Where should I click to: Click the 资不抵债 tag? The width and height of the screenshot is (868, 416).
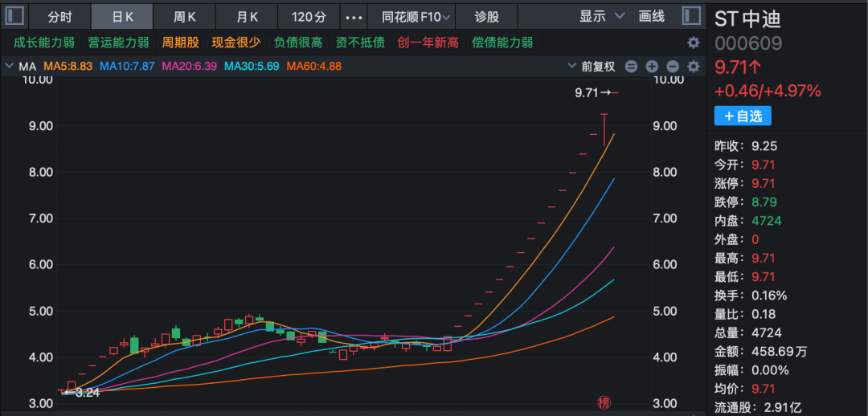pyautogui.click(x=359, y=43)
